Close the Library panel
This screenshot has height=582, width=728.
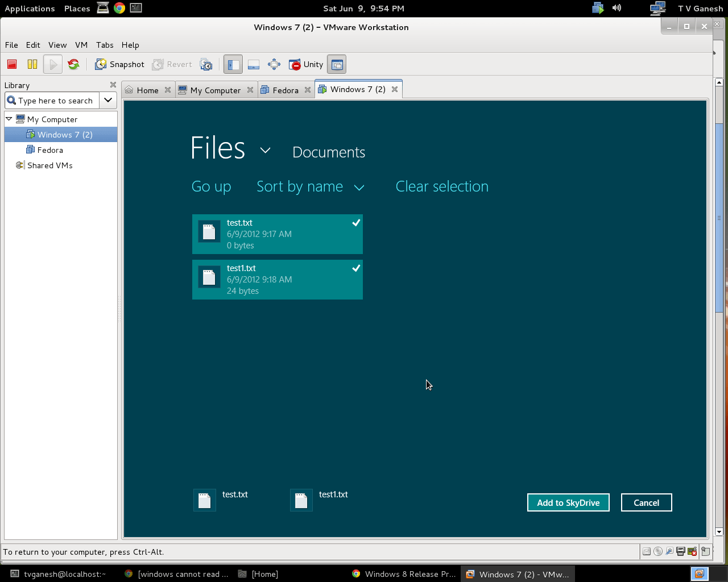pos(113,85)
